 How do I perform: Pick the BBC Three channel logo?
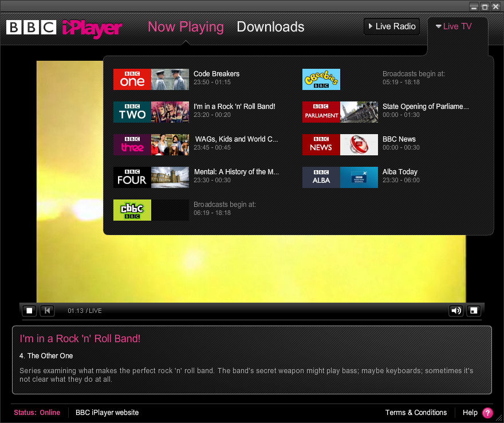point(132,145)
